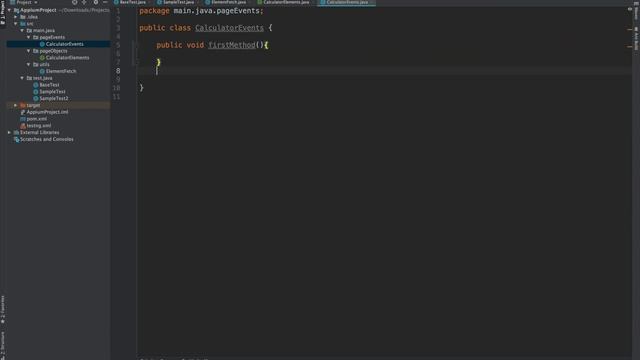Click the expand/collapse all icon in Project panel
640x360 pixels.
click(x=84, y=2)
